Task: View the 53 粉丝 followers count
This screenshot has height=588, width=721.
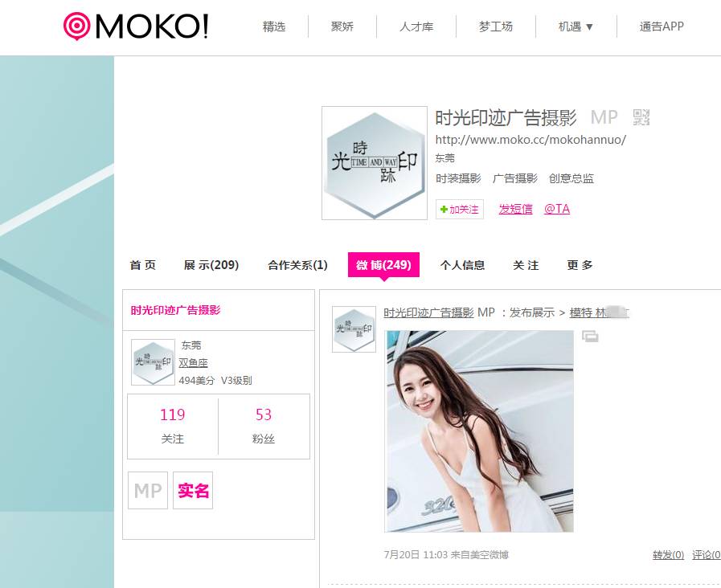Action: pyautogui.click(x=264, y=426)
